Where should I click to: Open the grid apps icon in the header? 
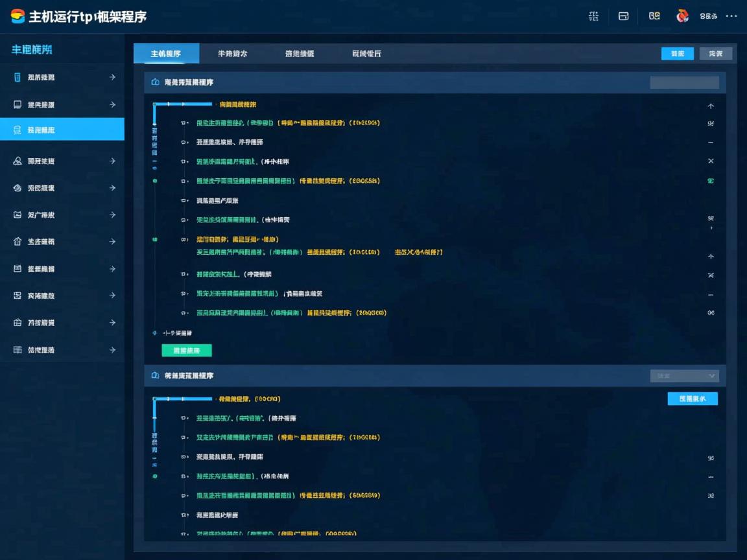pos(593,16)
